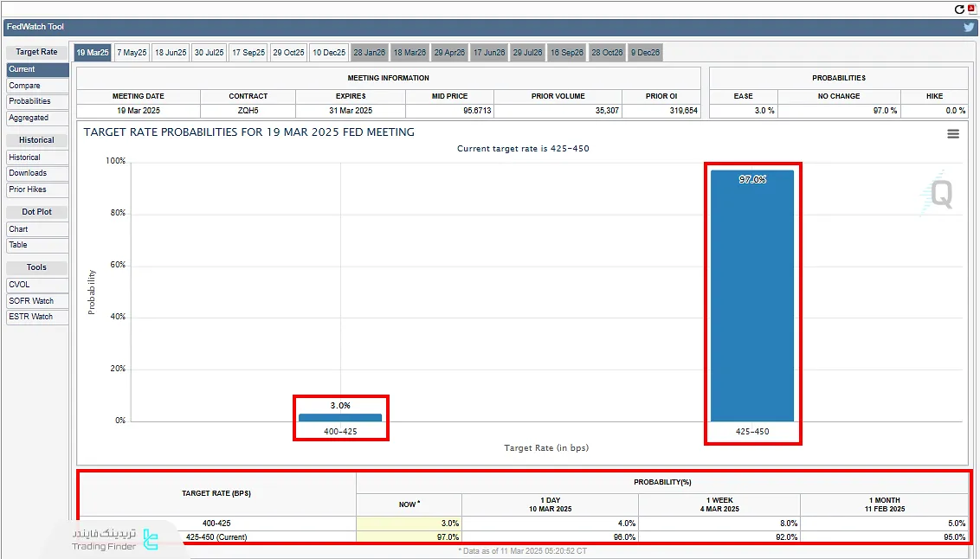Show the Dot Plot Chart

click(x=37, y=229)
